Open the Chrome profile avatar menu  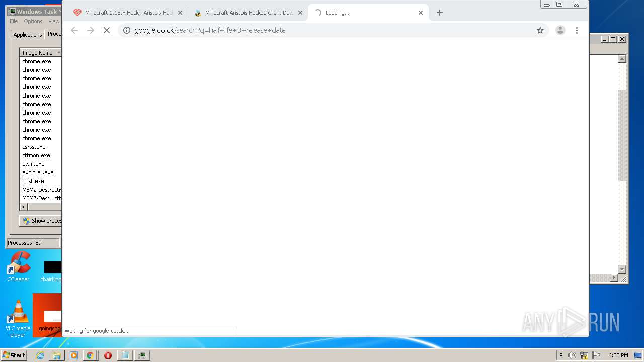tap(560, 30)
